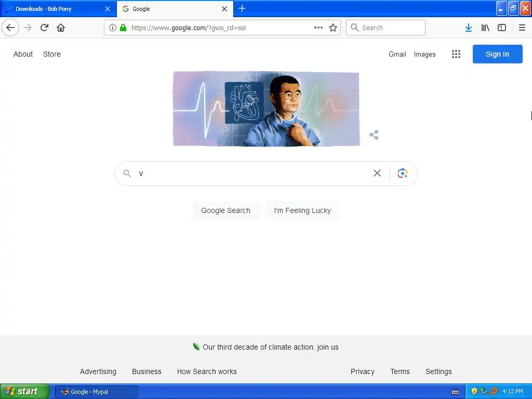Show site information for google.com
Screen dimensions: 532x399
click(113, 28)
